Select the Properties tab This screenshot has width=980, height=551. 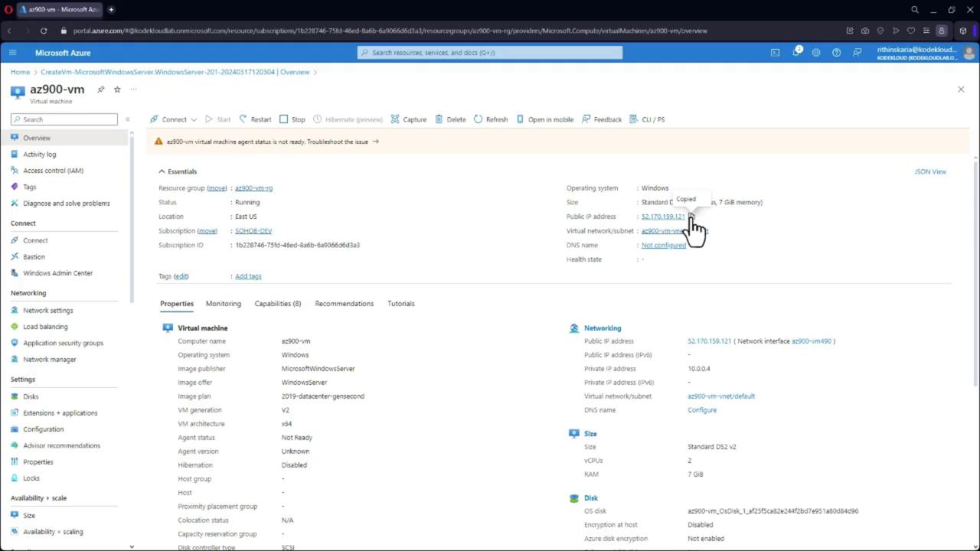pos(177,304)
